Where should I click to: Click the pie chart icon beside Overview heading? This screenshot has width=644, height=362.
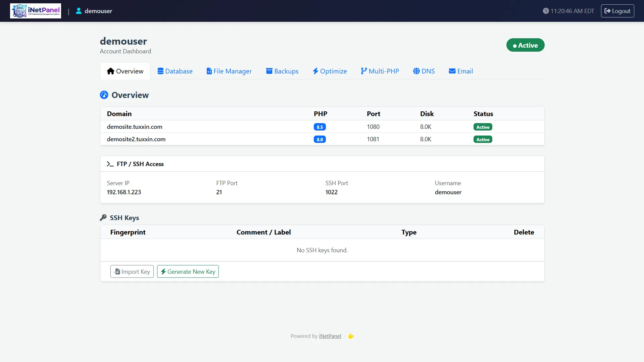(x=104, y=95)
